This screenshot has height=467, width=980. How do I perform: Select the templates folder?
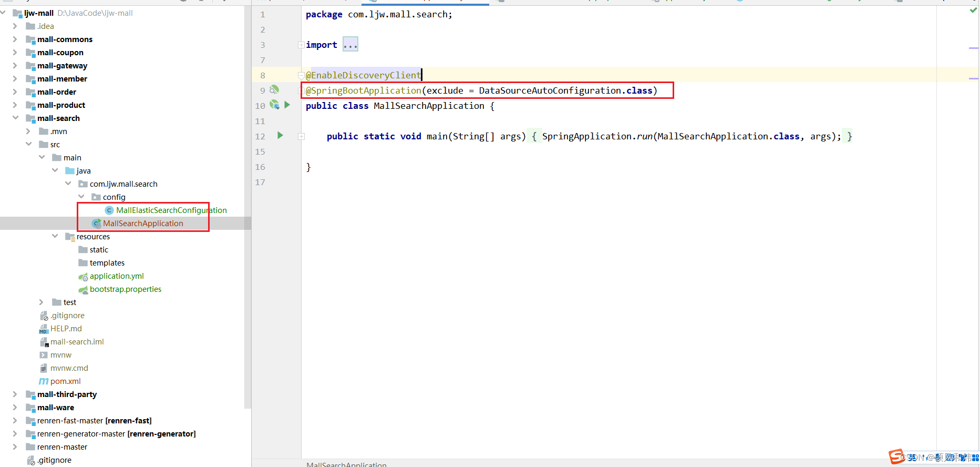[107, 263]
